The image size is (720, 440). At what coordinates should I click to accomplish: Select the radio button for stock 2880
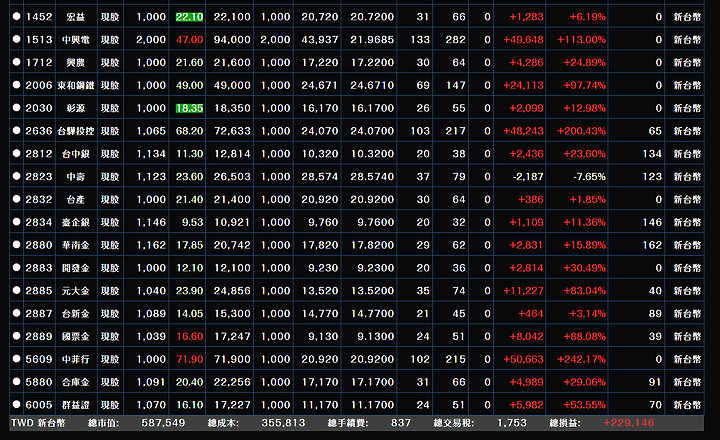click(17, 244)
